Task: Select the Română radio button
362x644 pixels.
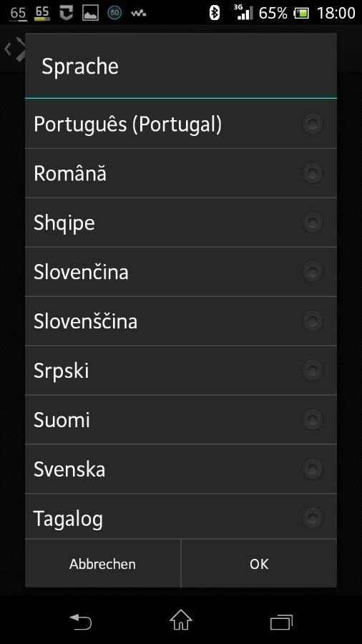Action: tap(313, 173)
